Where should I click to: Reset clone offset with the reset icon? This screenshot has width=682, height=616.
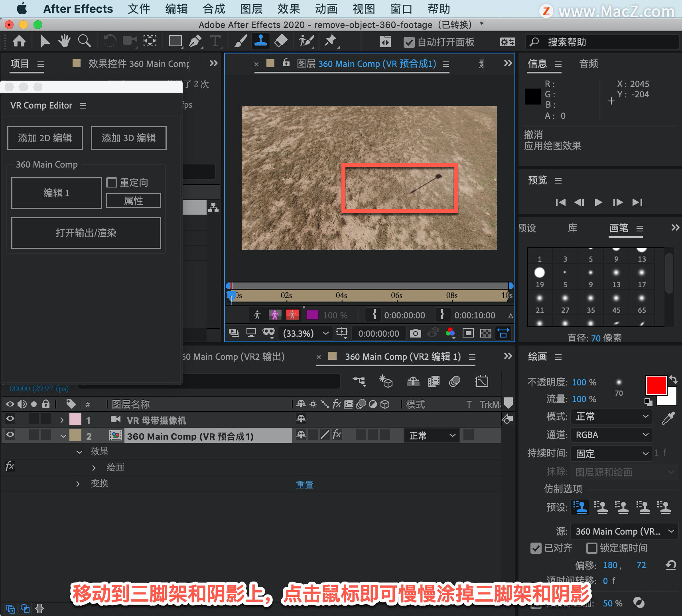click(x=671, y=565)
